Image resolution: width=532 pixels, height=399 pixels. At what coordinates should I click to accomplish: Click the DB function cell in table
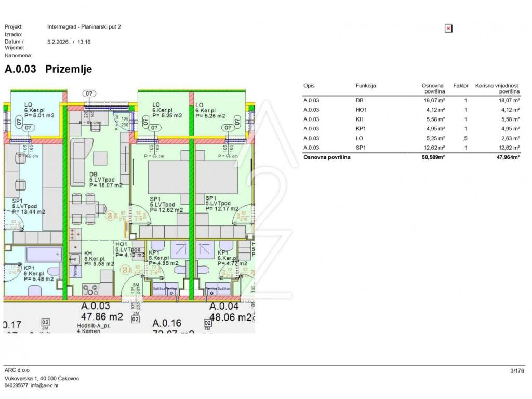[x=360, y=100]
